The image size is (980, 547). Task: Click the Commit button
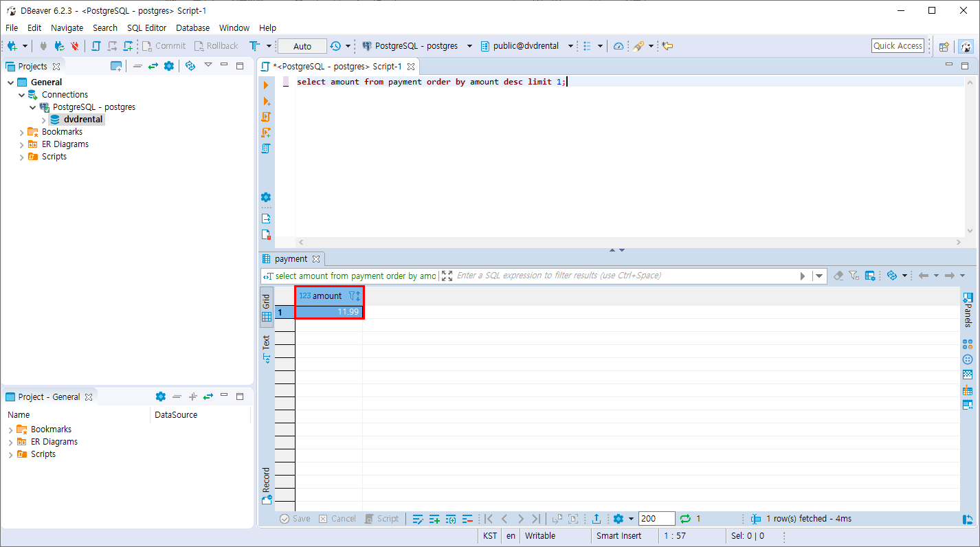pyautogui.click(x=164, y=46)
